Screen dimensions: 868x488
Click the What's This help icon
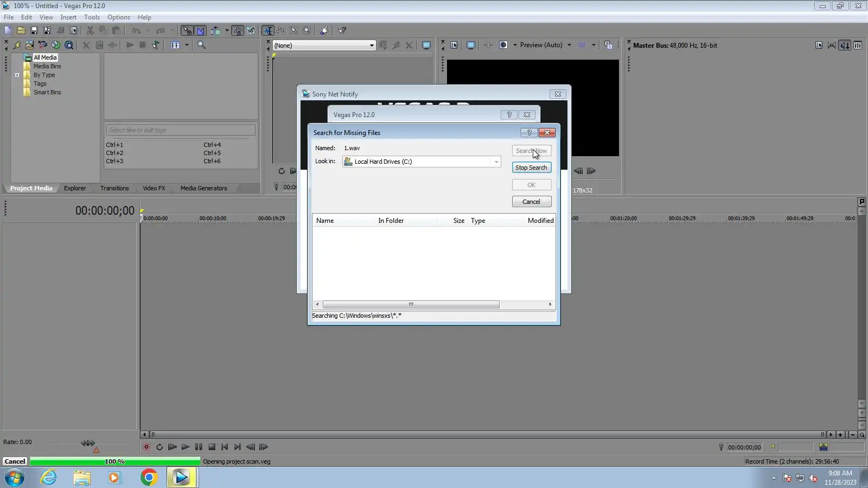point(342,30)
